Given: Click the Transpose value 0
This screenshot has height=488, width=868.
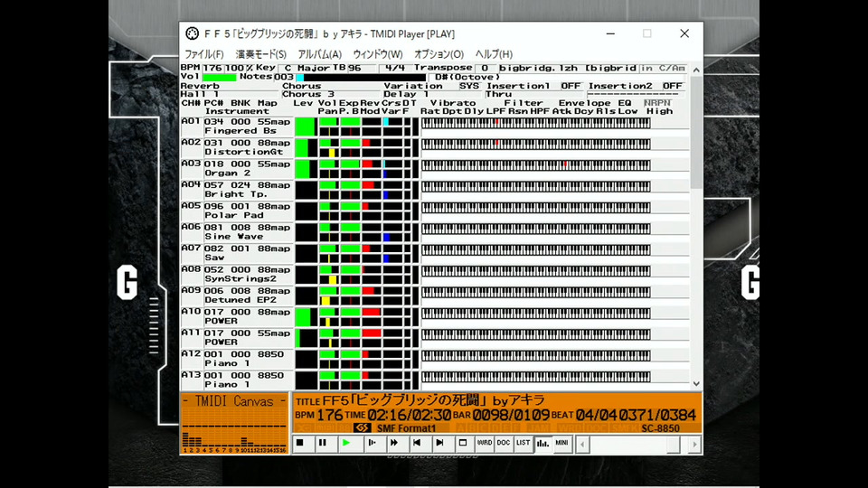Looking at the screenshot, I should point(485,68).
